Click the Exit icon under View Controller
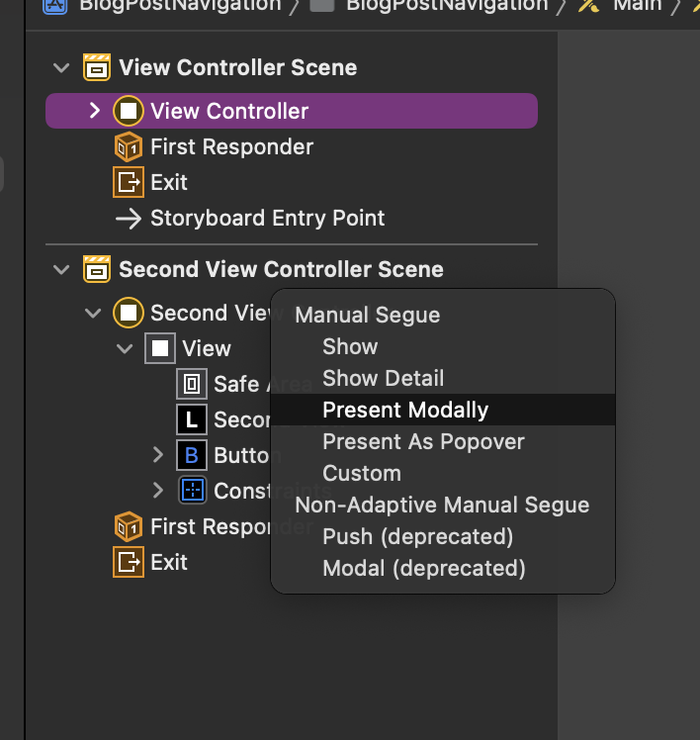 pos(129,182)
